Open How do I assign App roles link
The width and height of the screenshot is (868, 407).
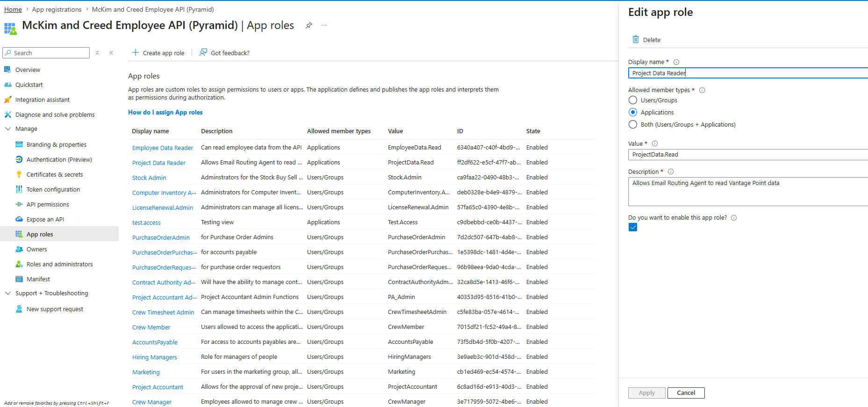(x=165, y=112)
